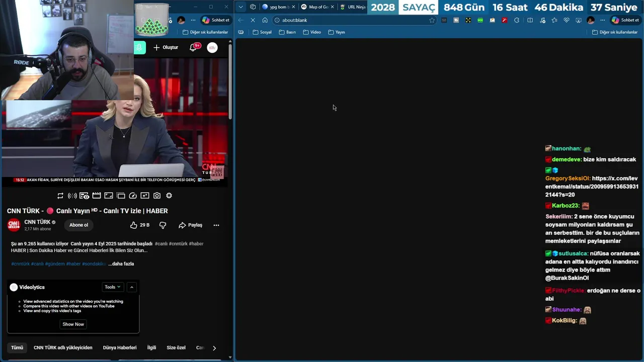644x362 pixels.
Task: Click the green NOI extension icon
Action: (480, 20)
